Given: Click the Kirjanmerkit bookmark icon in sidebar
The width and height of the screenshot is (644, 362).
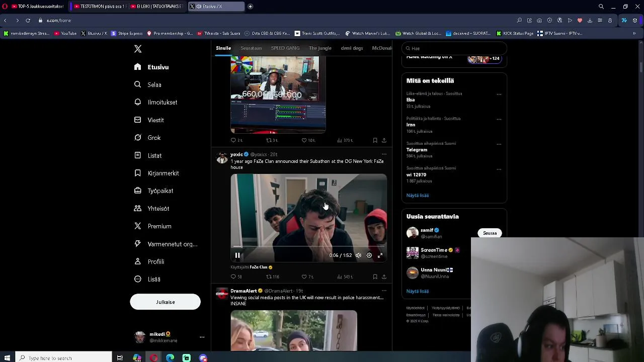Looking at the screenshot, I should pos(137,173).
